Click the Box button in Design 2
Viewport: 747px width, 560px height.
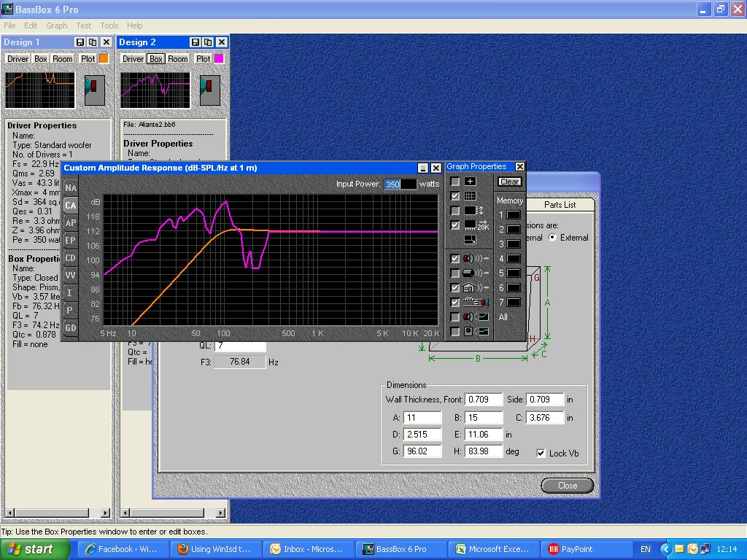tap(156, 58)
